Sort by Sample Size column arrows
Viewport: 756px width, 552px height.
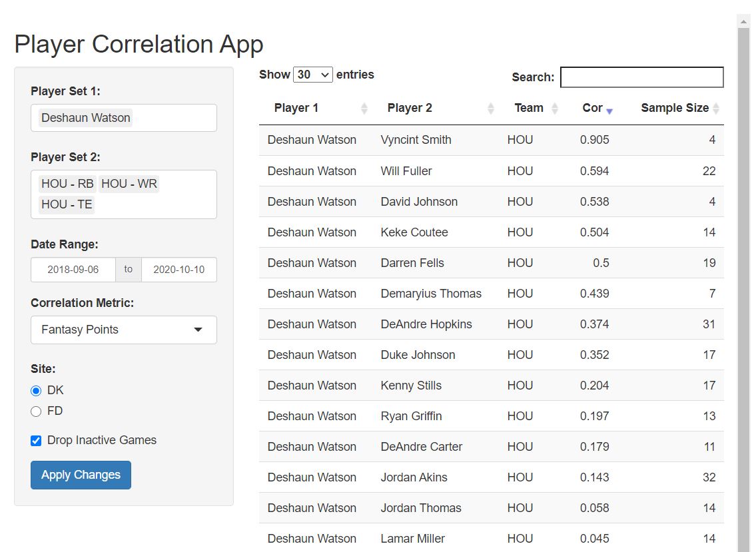coord(716,109)
